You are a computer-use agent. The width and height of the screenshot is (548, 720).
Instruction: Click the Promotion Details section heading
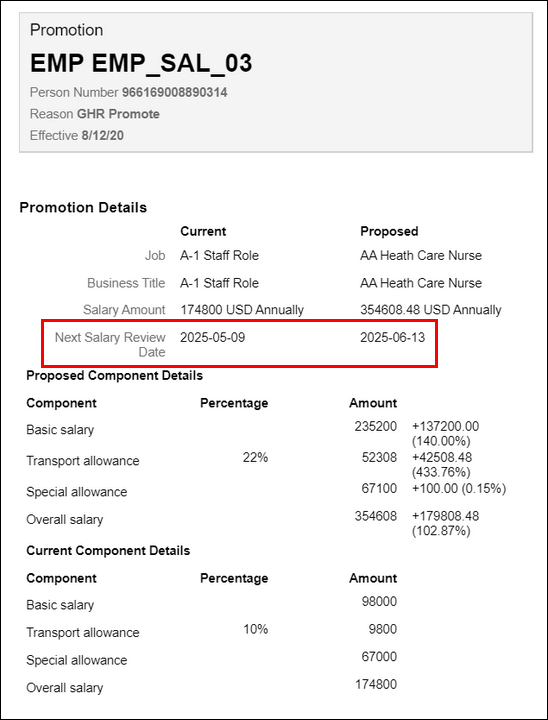(83, 208)
